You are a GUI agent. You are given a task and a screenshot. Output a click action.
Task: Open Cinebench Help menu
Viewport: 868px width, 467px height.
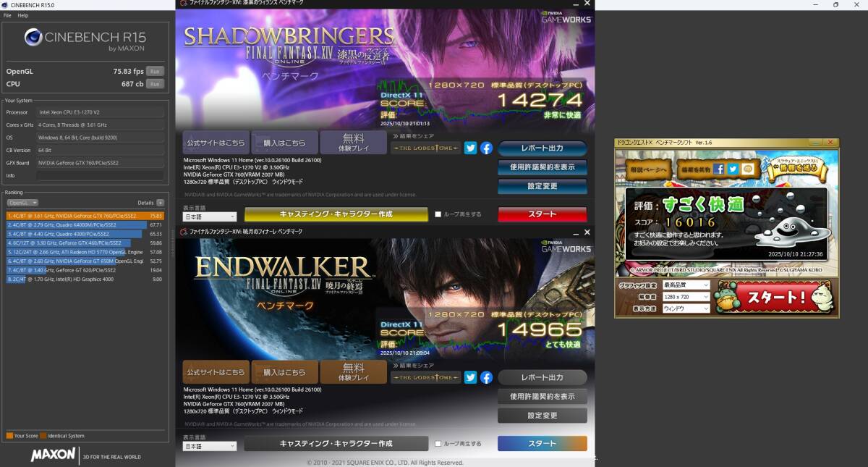tap(23, 15)
